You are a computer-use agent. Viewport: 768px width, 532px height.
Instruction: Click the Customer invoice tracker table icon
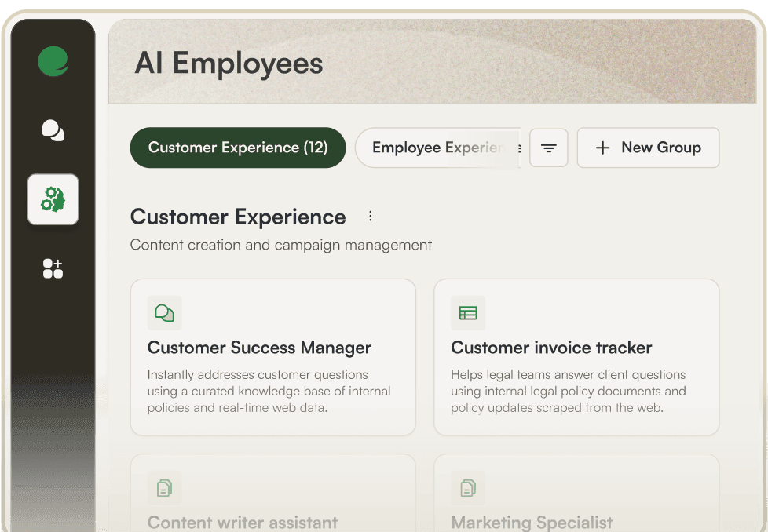[x=468, y=313]
